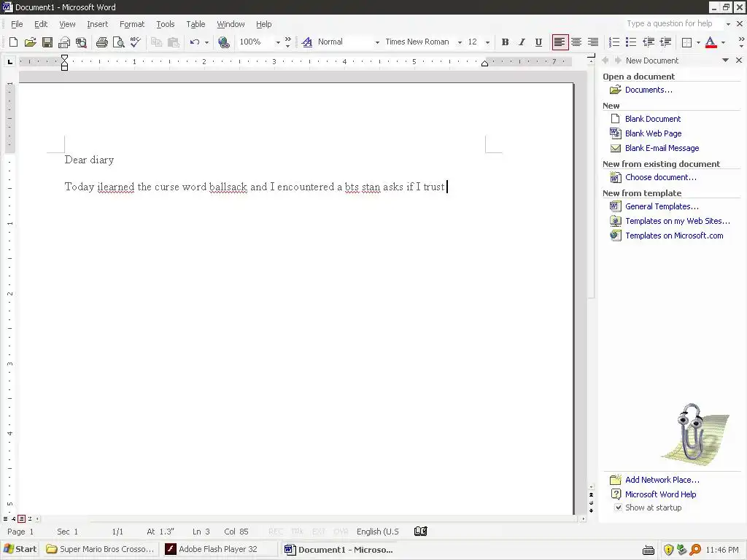Insert Hyperlink using globe icon
Viewport: 747px width, 560px height.
pos(223,42)
